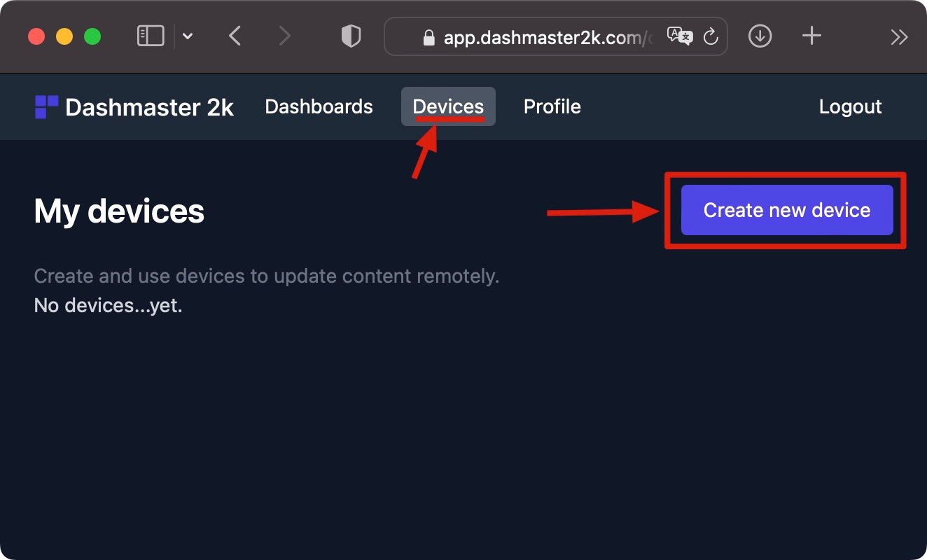
Task: Reveal hidden toolbar items with the chevron icon
Action: click(899, 36)
